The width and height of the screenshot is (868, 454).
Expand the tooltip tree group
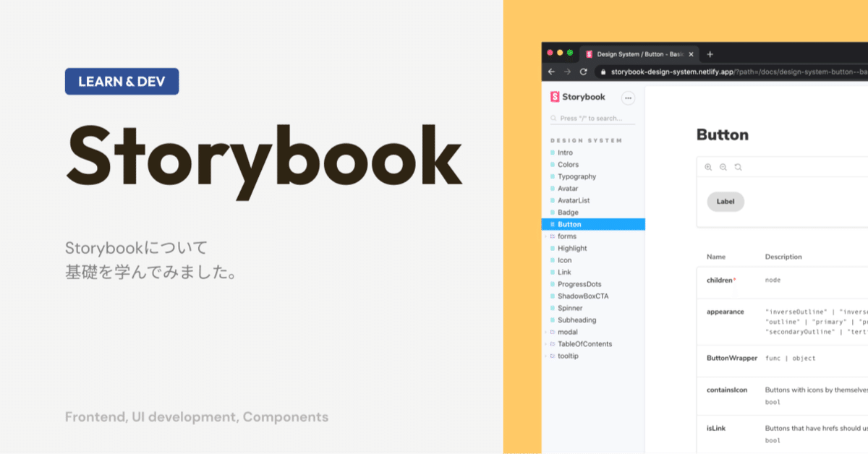[x=546, y=356]
